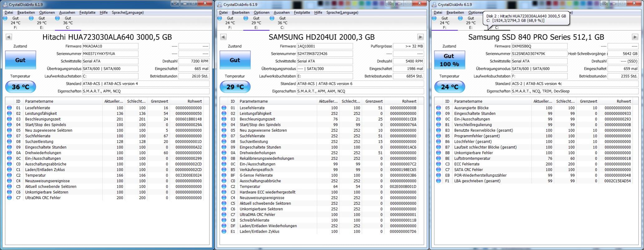Click Firmware field showing MKAOAA10
The image size is (644, 250).
(110, 46)
